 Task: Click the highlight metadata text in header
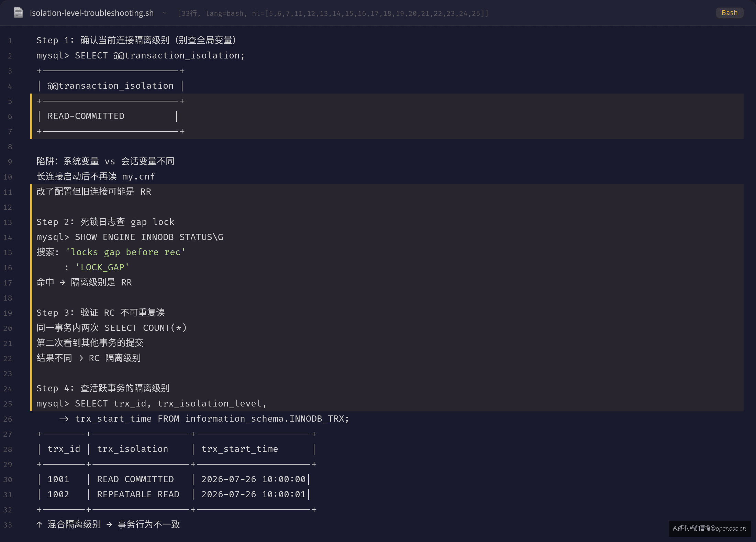333,13
